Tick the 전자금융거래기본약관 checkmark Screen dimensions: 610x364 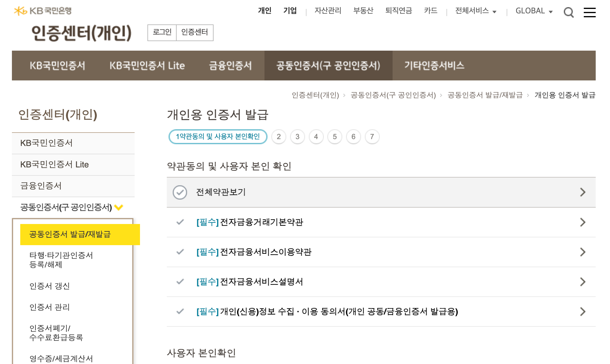180,222
